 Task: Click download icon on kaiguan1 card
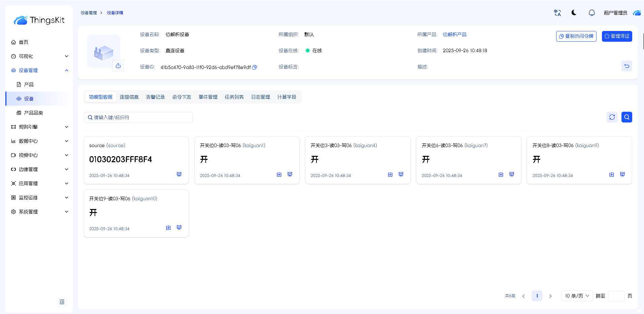[279, 174]
